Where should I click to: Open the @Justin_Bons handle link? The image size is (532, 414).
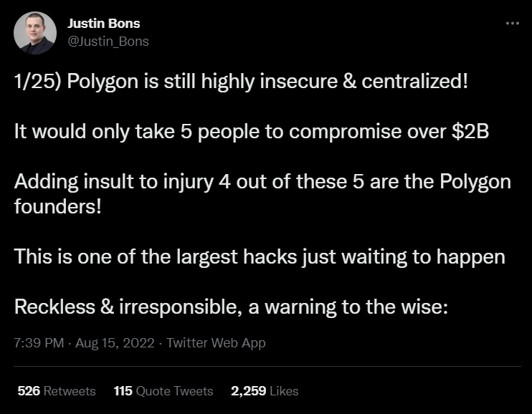[108, 42]
